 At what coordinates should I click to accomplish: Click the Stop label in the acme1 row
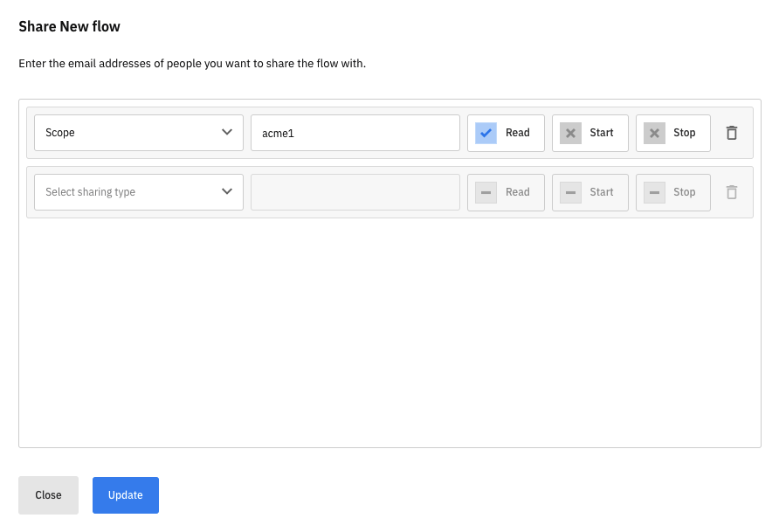[x=685, y=133]
